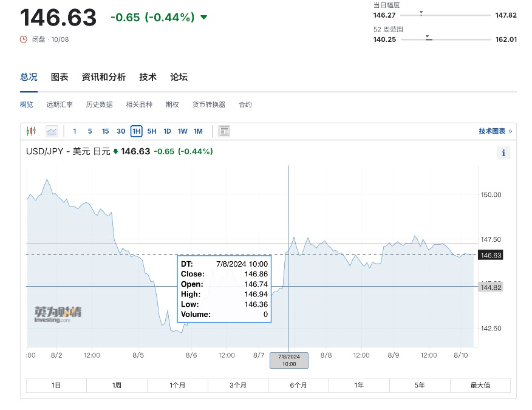Click the 8/9 date axis label
This screenshot has height=410, width=532.
[394, 355]
